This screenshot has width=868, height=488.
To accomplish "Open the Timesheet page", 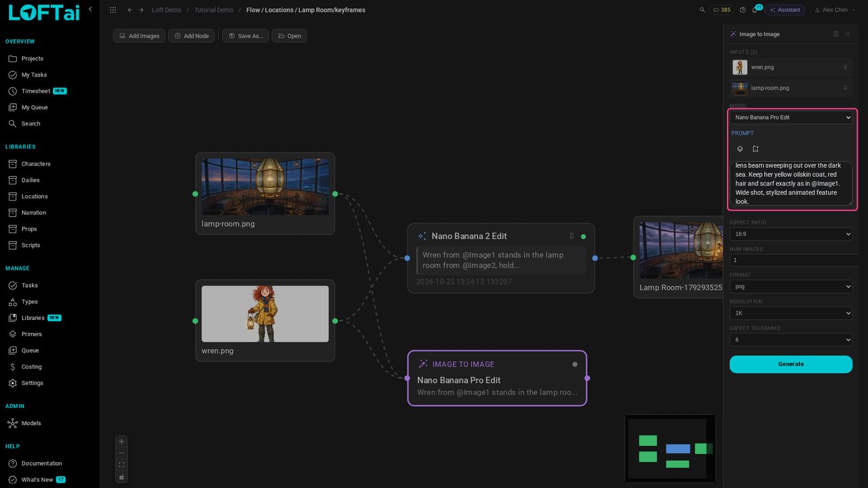I will pos(35,91).
